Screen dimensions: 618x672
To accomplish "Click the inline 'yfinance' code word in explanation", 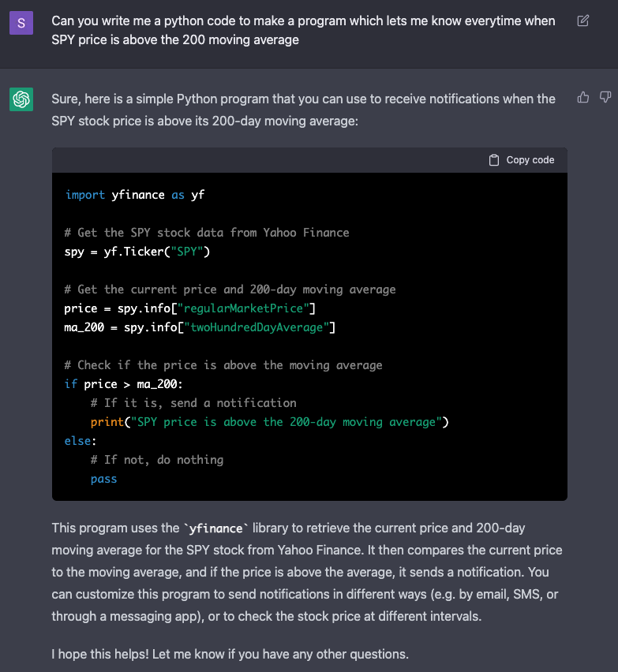I will 215,528.
